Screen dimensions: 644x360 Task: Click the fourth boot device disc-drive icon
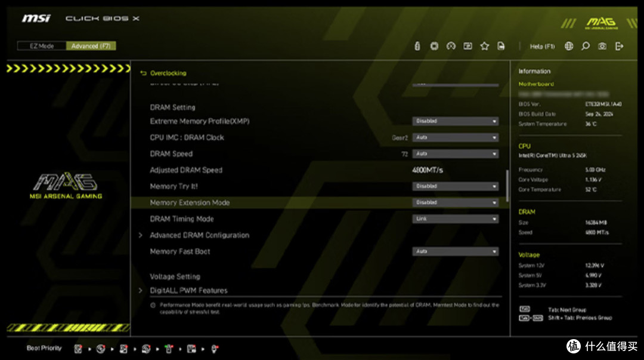[x=146, y=349]
